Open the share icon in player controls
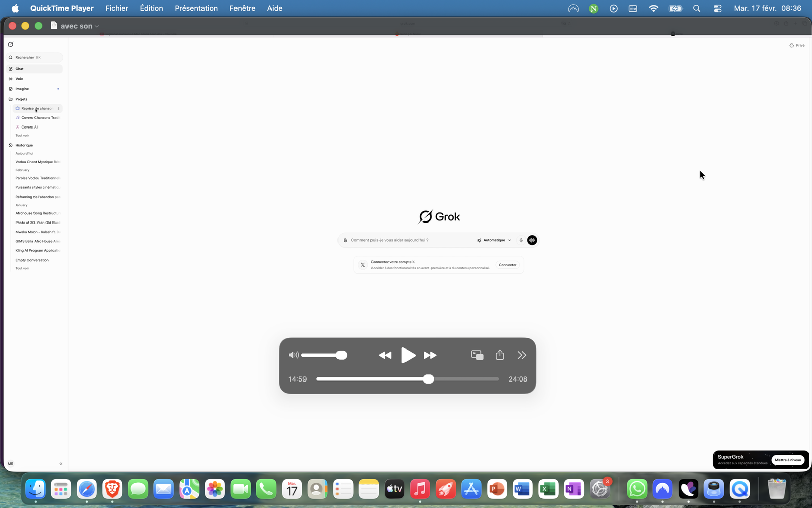 click(x=500, y=355)
